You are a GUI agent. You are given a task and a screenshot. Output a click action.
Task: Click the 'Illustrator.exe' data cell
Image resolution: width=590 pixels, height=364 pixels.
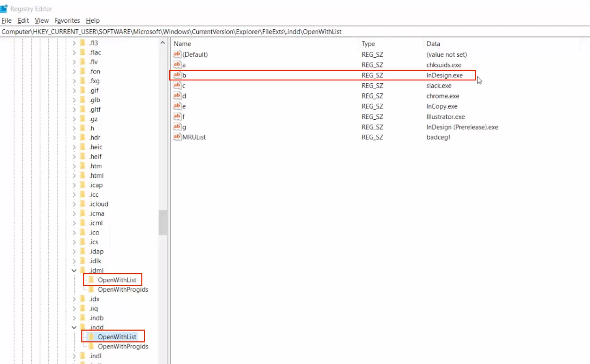(x=445, y=116)
